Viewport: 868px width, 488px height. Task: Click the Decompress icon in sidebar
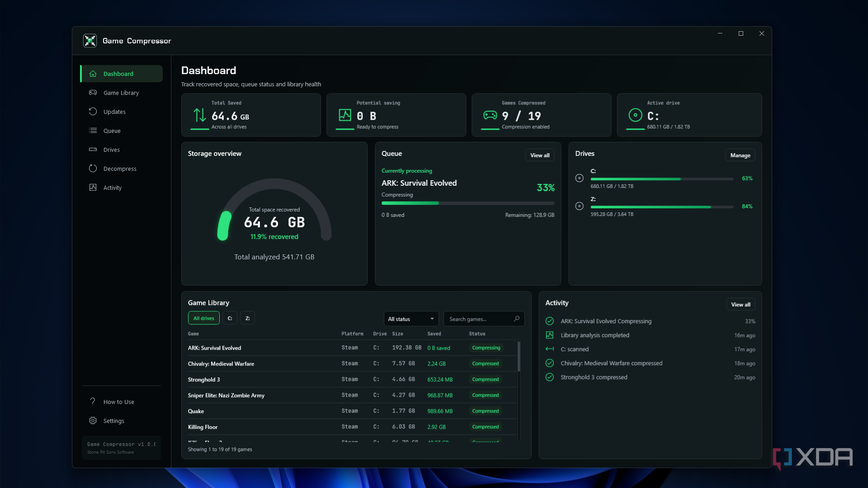coord(93,169)
